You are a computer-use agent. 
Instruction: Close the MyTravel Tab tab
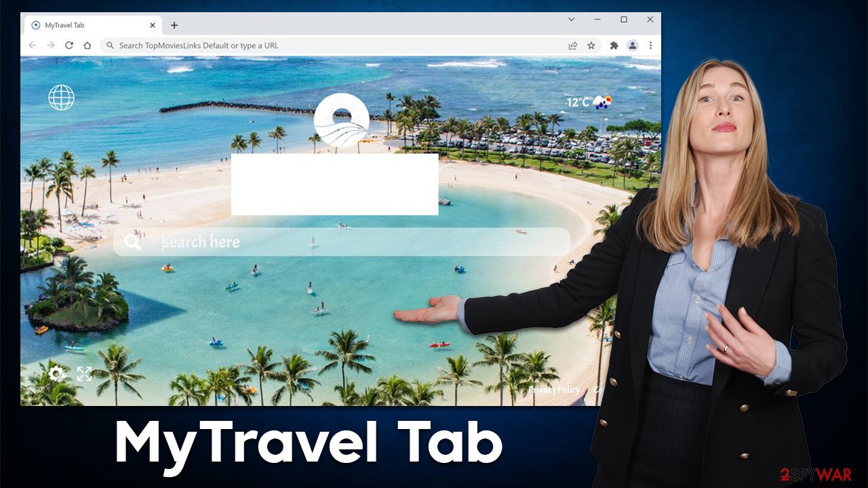(153, 25)
